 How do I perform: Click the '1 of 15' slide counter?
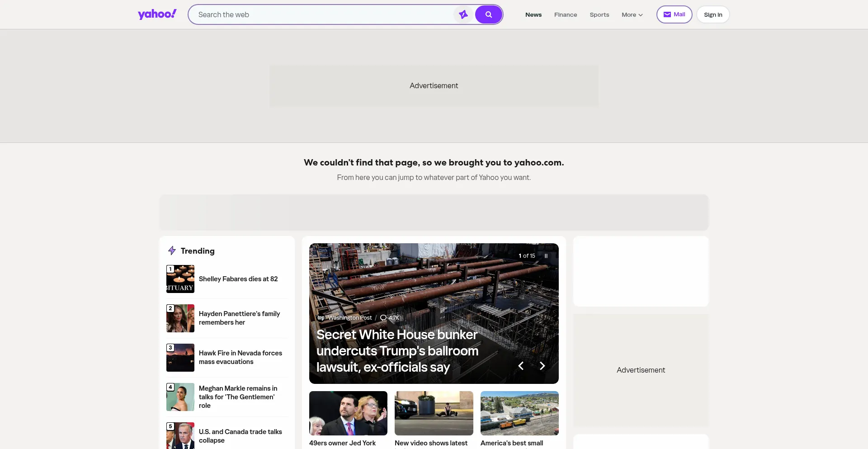coord(527,256)
